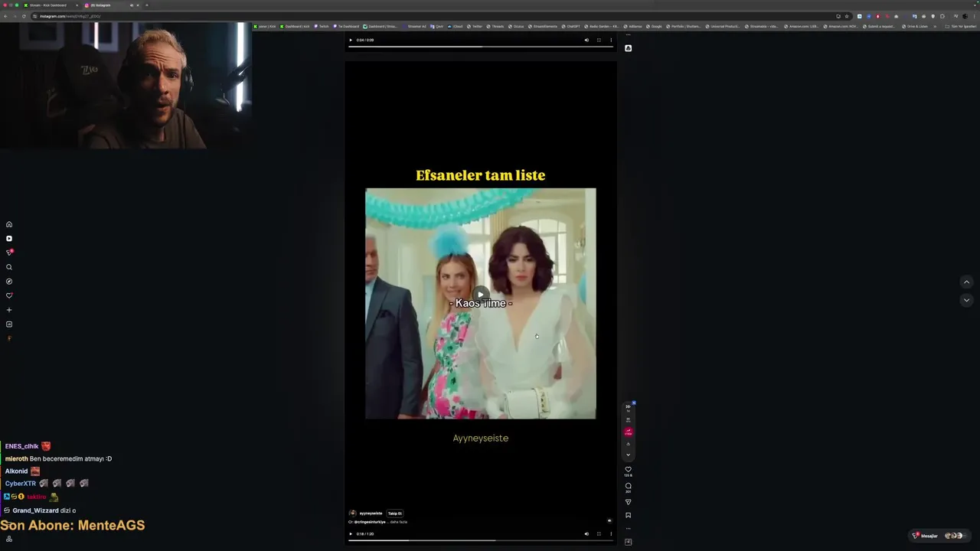The image size is (980, 551).
Task: Play the lower reel video from its control bar
Action: [351, 534]
